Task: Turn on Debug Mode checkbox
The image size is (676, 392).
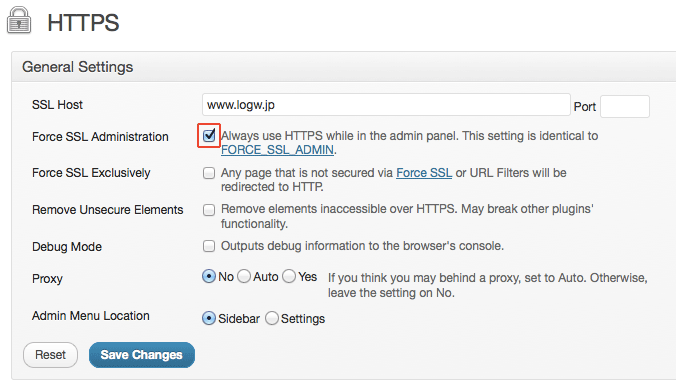Action: [x=209, y=246]
